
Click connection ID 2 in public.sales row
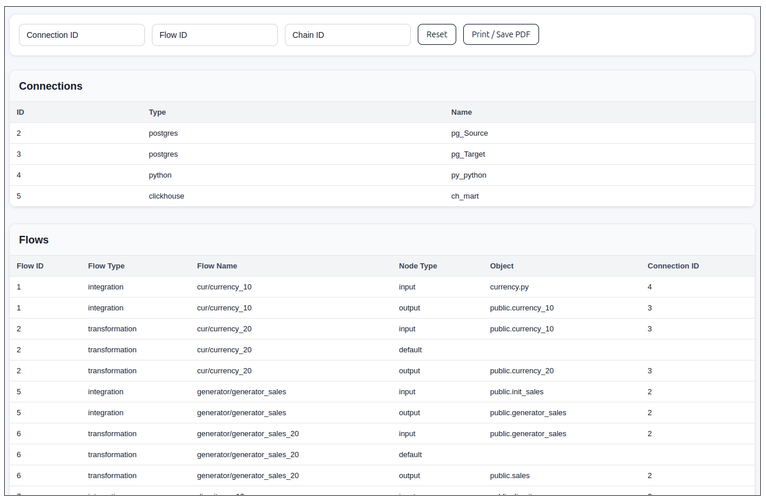[x=650, y=476]
